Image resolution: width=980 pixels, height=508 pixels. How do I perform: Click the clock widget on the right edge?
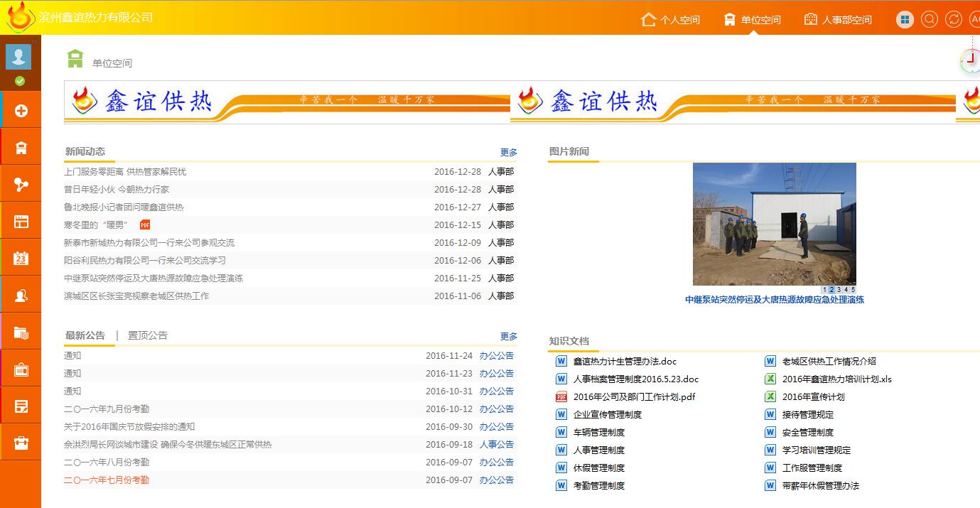coord(970,62)
